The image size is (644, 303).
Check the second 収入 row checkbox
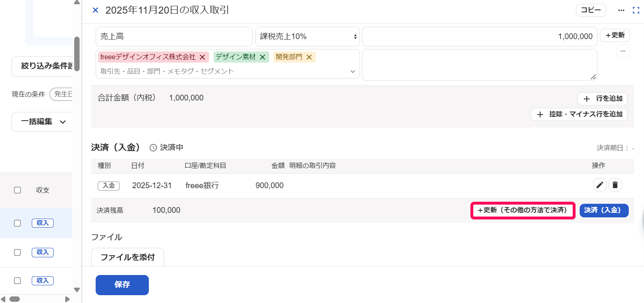[17, 252]
